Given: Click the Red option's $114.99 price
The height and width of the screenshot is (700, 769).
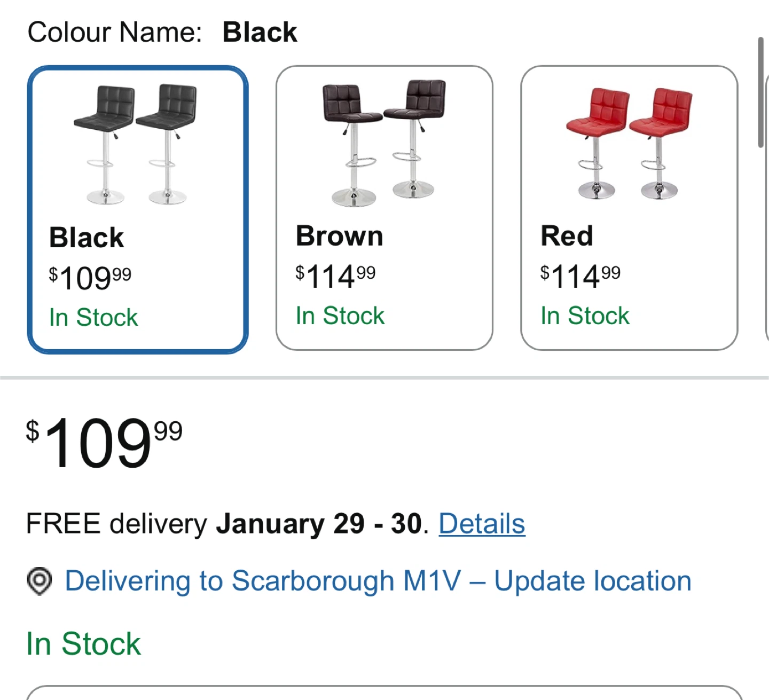Looking at the screenshot, I should click(x=580, y=276).
